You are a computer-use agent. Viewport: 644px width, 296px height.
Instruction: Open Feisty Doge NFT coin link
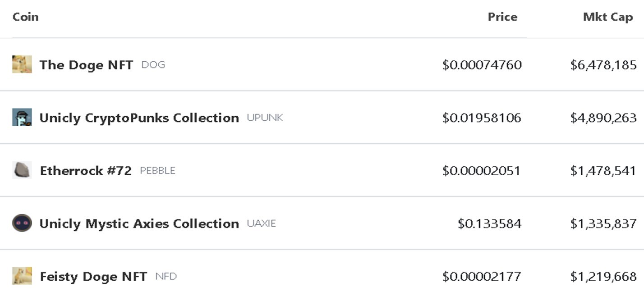[93, 276]
